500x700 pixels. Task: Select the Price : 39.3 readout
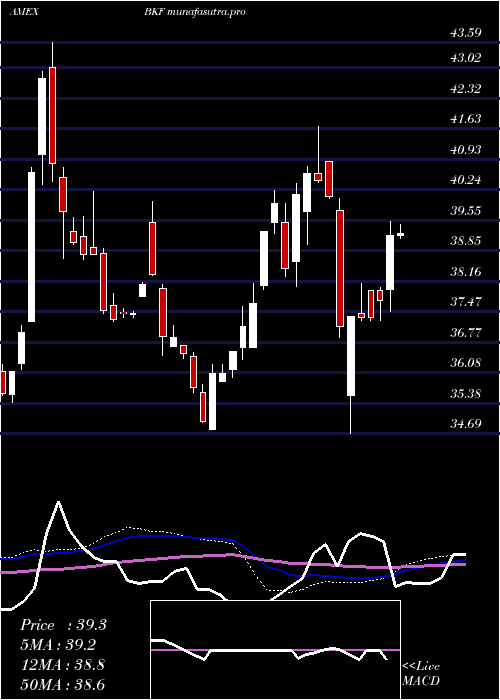click(x=63, y=625)
